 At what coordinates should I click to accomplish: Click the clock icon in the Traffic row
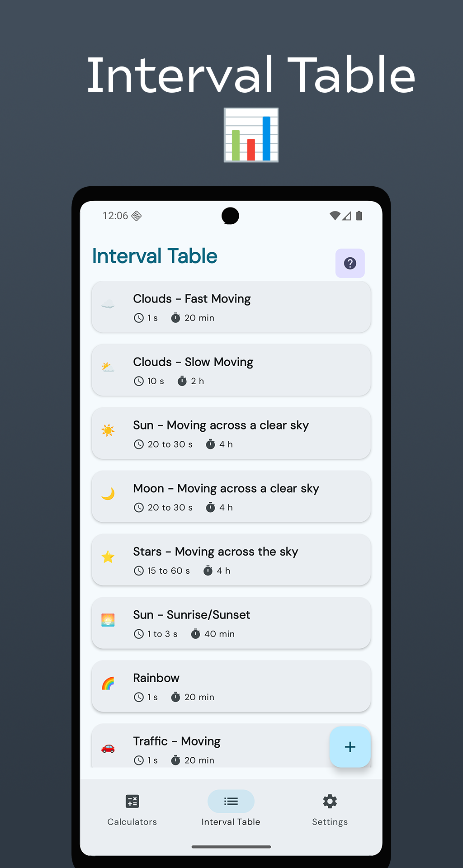pos(139,760)
